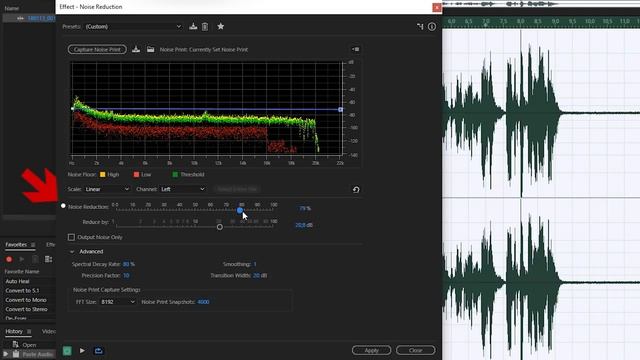Click the channel map editor icon
Viewport: 640px width, 360px height.
click(x=420, y=27)
